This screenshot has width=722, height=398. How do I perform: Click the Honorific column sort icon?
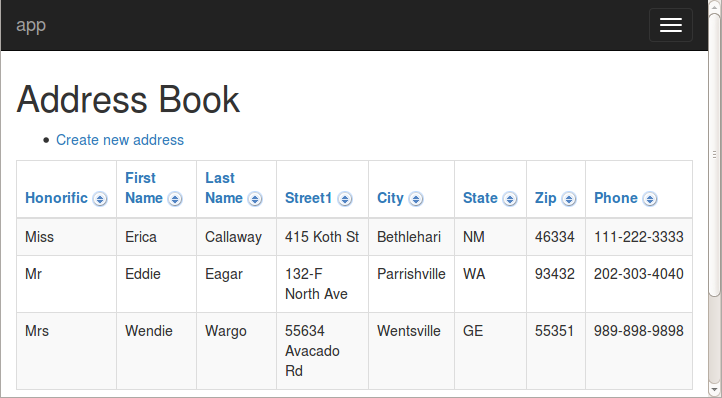pyautogui.click(x=99, y=199)
